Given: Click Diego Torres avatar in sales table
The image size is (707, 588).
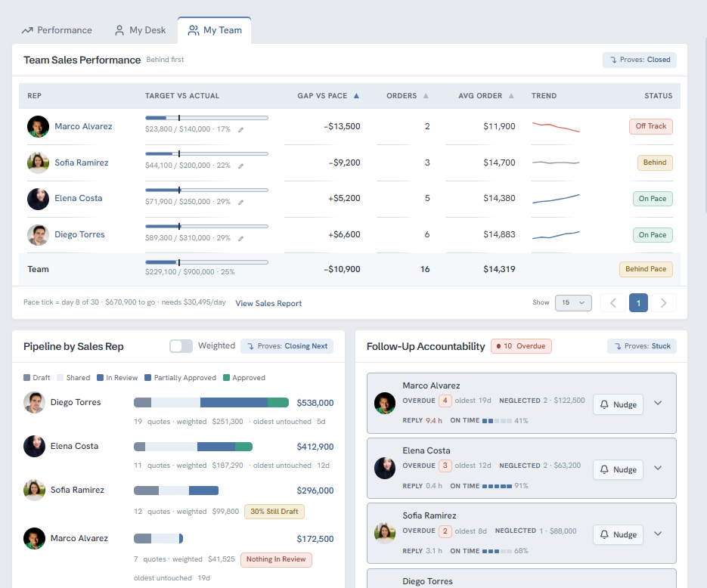Looking at the screenshot, I should (38, 235).
